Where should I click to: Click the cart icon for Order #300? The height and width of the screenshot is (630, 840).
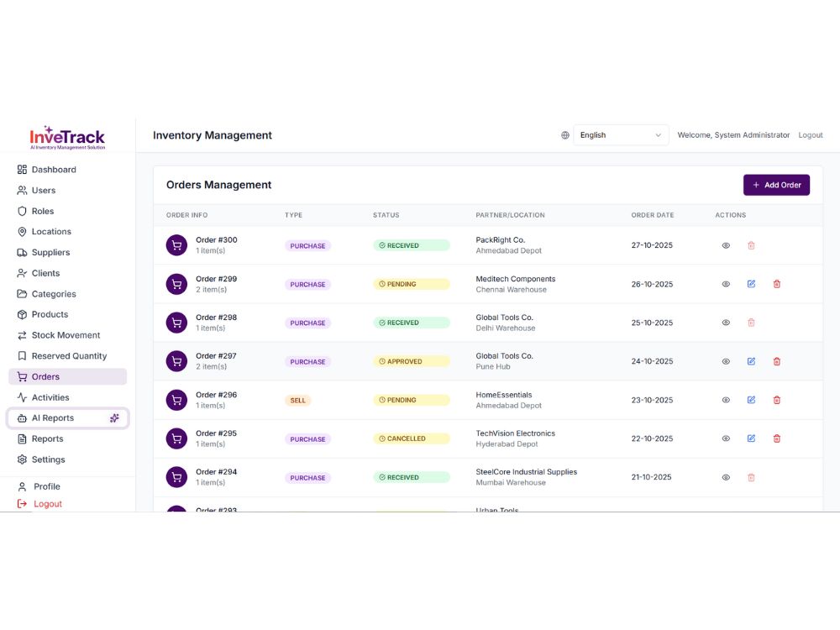coord(176,245)
